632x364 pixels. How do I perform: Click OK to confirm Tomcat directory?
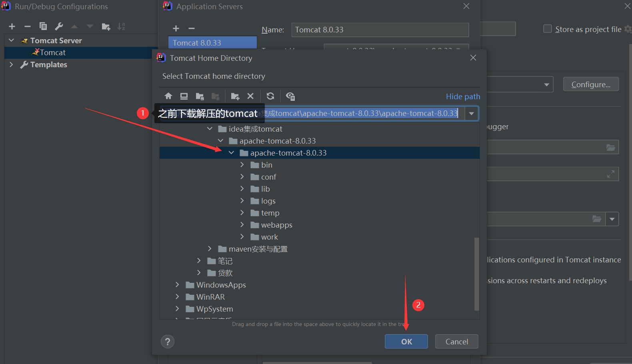pos(406,342)
